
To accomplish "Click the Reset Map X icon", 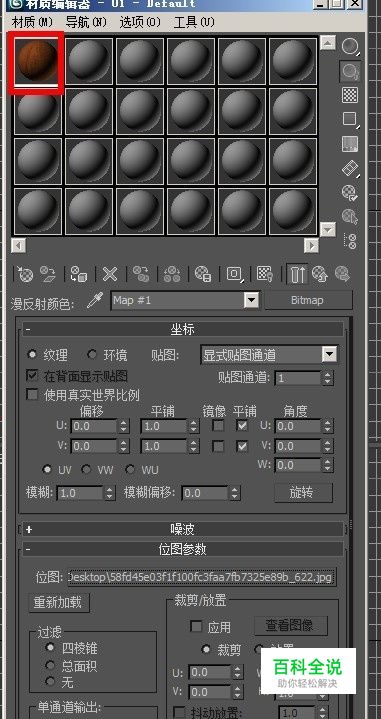I will (110, 274).
